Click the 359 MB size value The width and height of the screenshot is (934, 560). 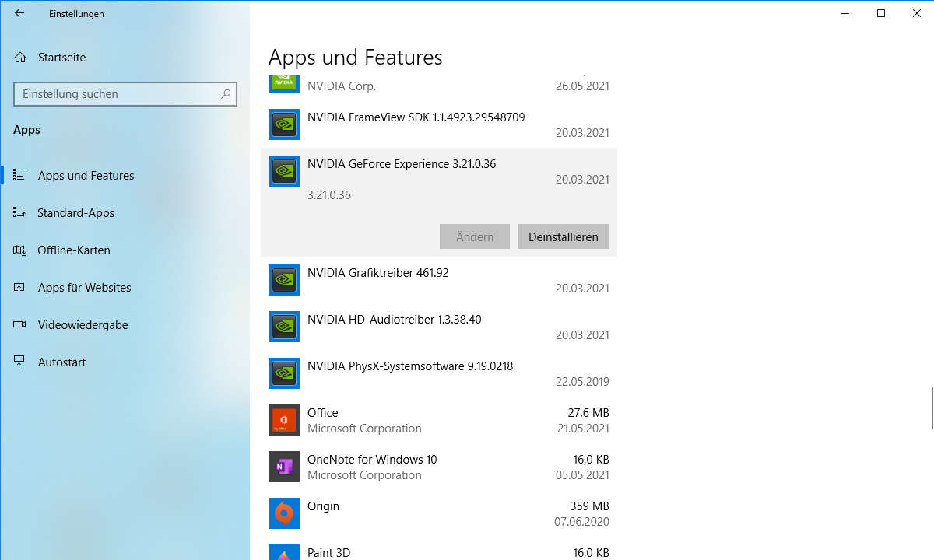[589, 506]
